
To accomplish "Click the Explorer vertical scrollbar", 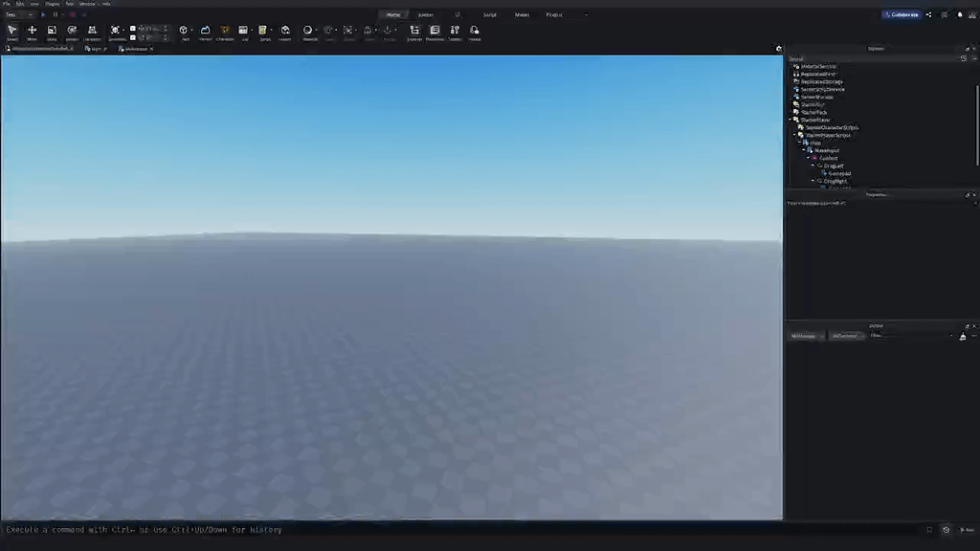I will click(977, 125).
